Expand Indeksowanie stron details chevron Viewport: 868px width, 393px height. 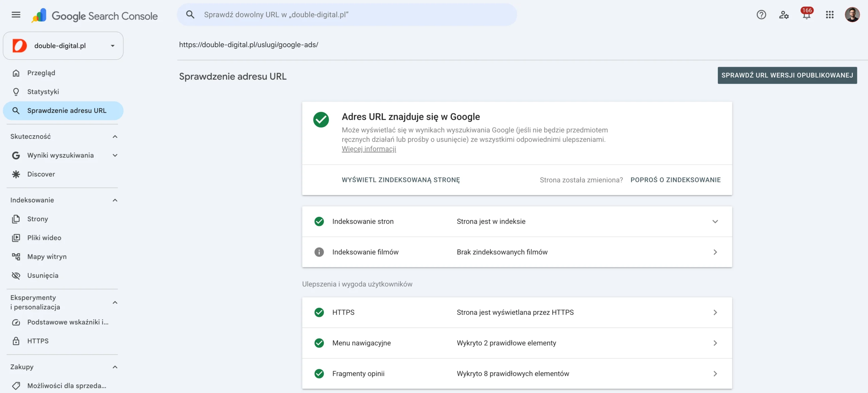click(x=715, y=222)
